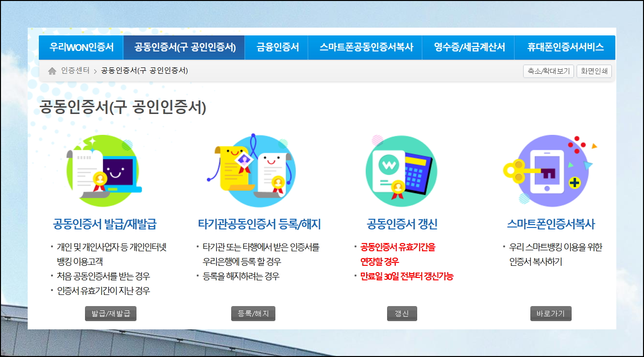Click the text 우리은행에 등록 할 경우
Viewport: 644px width, 357px height.
click(242, 262)
